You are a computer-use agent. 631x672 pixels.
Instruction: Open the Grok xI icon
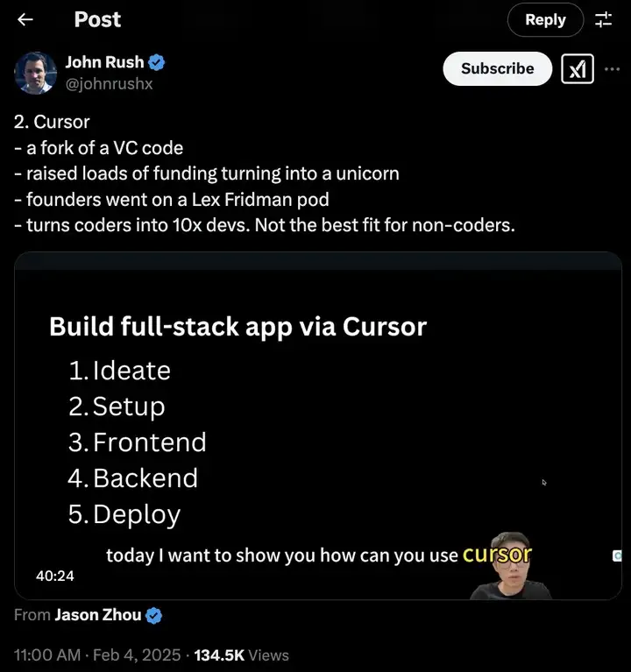pyautogui.click(x=578, y=69)
